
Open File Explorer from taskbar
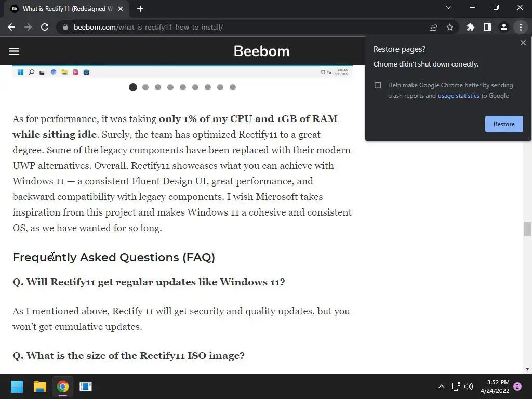[x=39, y=387]
